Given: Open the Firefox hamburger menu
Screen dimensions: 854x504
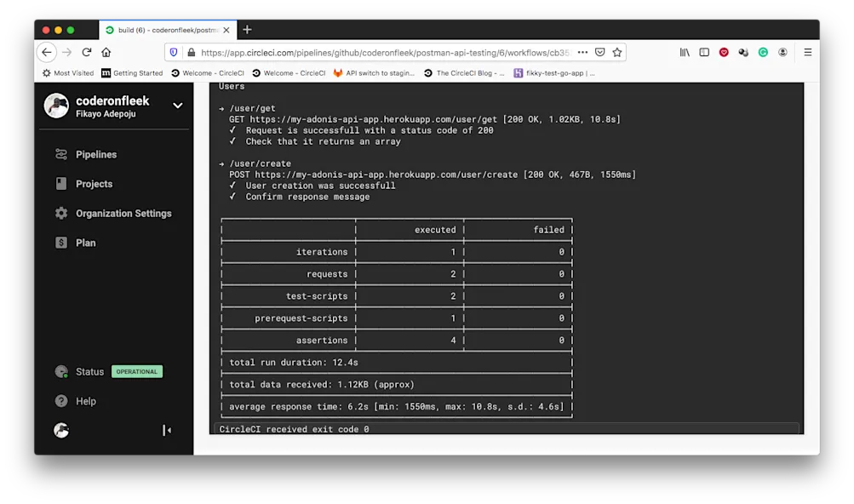Looking at the screenshot, I should (807, 51).
